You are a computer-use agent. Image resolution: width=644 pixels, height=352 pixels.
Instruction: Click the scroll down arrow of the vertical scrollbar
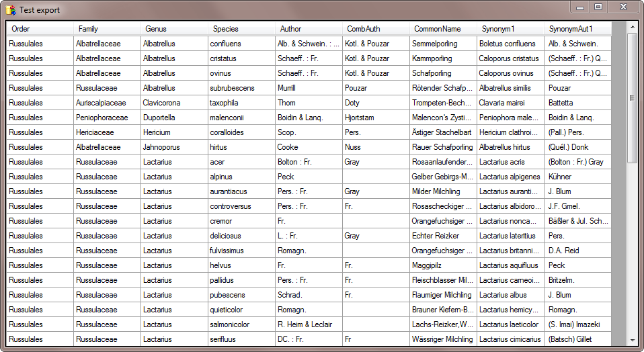(x=632, y=341)
